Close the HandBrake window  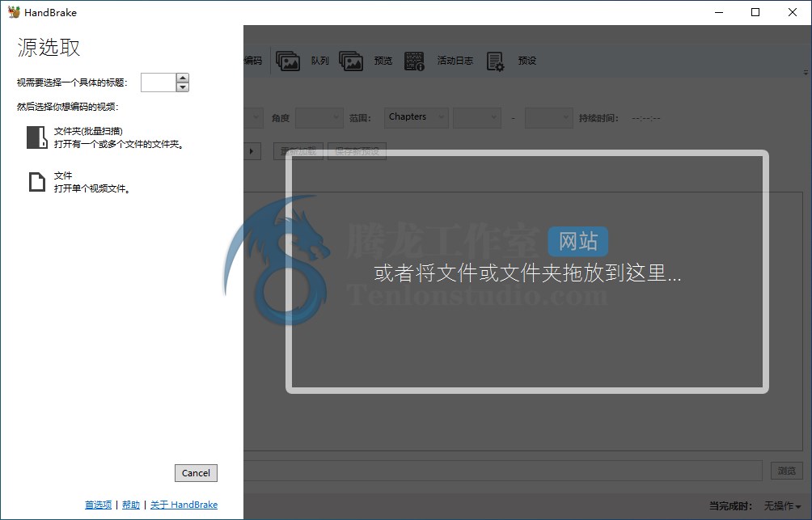pyautogui.click(x=793, y=12)
